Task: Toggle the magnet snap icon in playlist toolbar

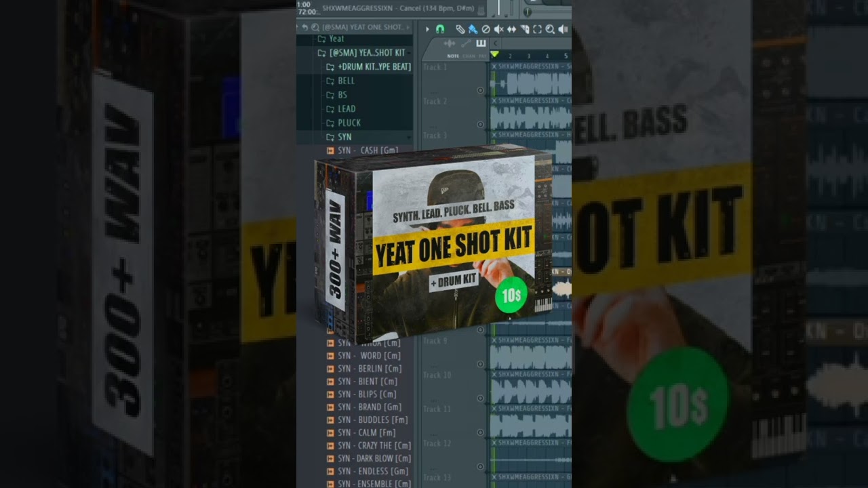Action: [440, 29]
